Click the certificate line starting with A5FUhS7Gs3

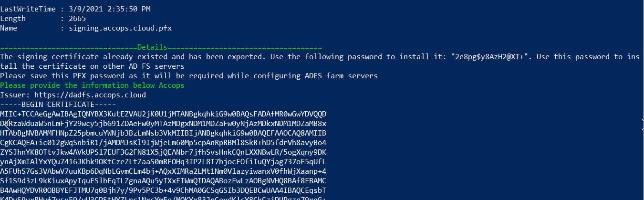point(163,171)
